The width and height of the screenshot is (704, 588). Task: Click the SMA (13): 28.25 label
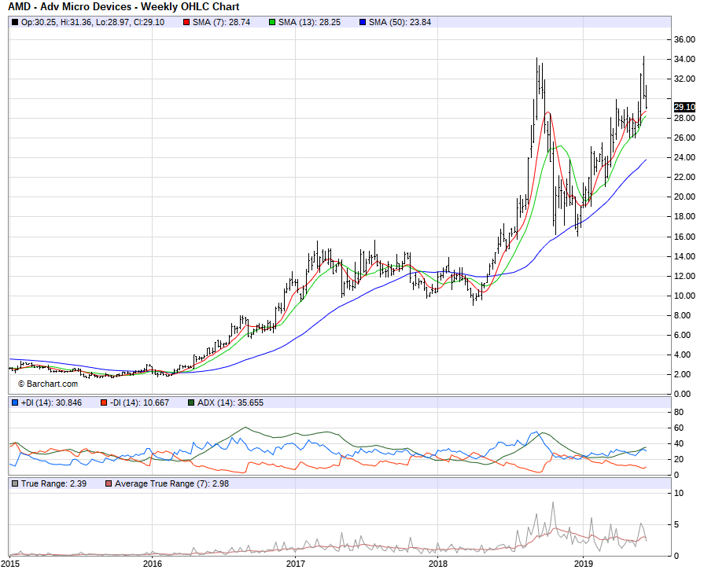309,22
